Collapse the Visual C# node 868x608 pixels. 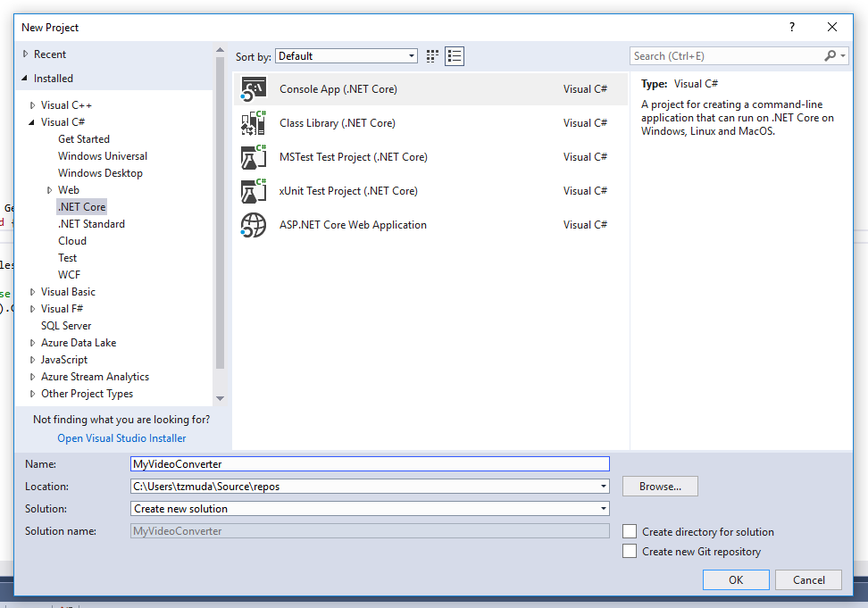click(x=31, y=122)
